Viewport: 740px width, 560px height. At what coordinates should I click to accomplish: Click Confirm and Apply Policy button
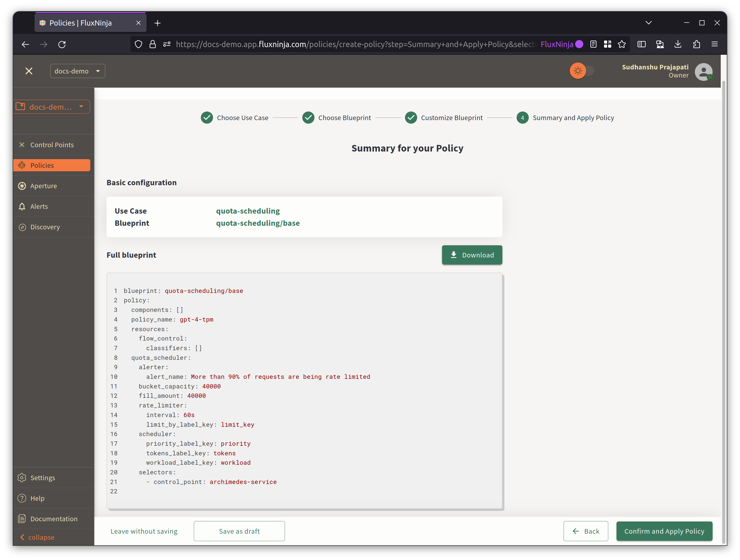(664, 531)
